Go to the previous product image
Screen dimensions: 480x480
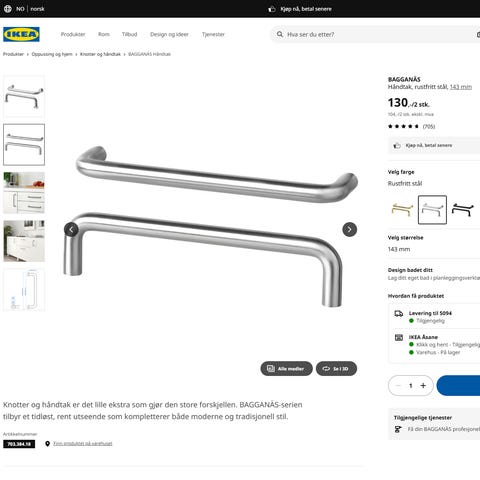[x=71, y=229]
